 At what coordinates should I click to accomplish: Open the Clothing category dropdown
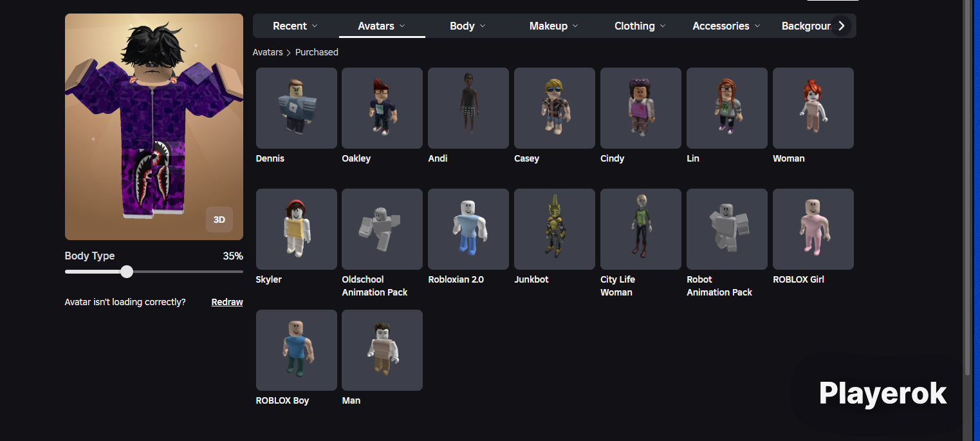click(640, 26)
